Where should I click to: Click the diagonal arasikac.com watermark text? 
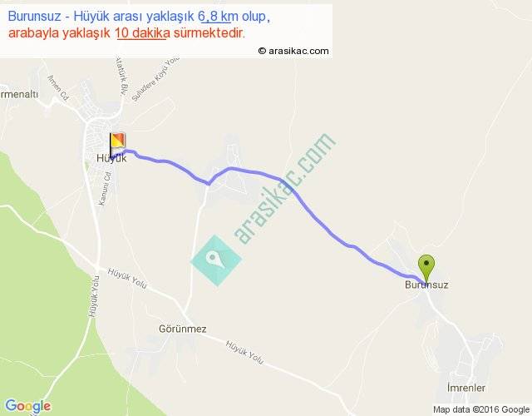tap(284, 189)
